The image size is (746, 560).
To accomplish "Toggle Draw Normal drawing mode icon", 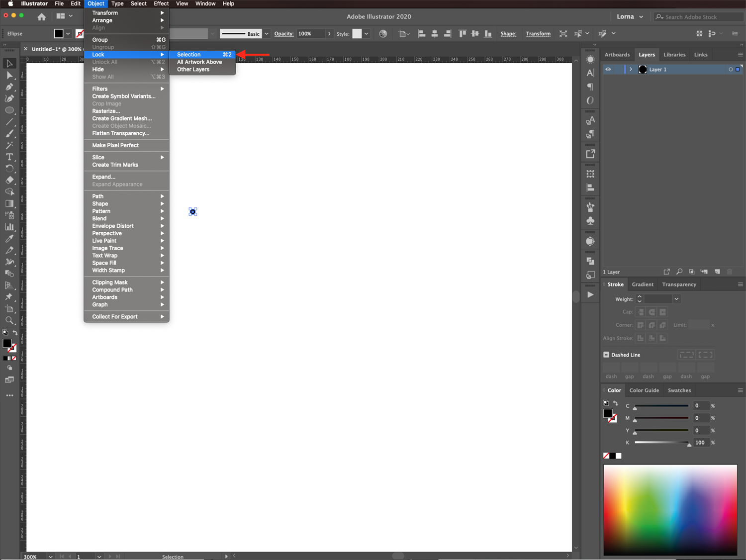I will [x=9, y=368].
